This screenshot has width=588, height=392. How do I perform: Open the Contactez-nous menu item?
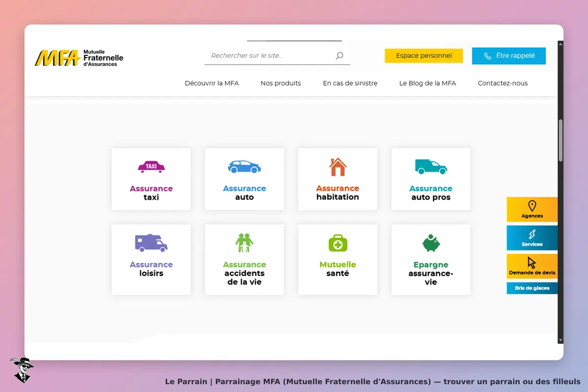(x=503, y=83)
